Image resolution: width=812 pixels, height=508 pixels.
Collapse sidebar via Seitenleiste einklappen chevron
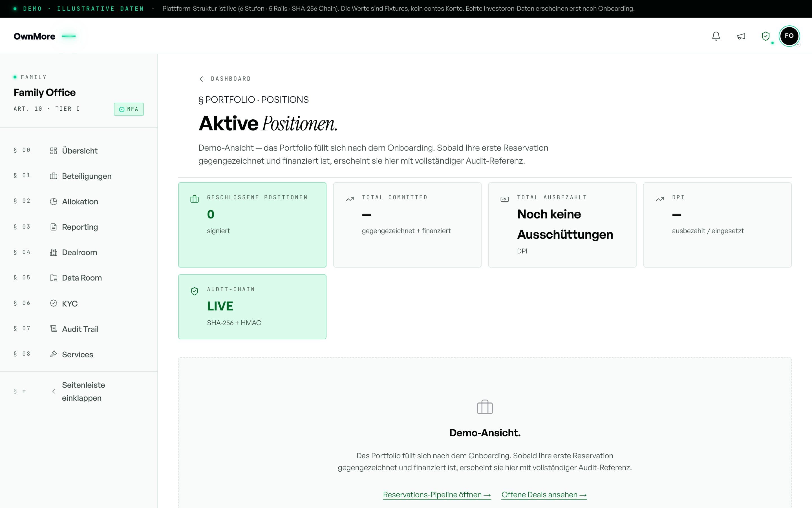click(53, 391)
